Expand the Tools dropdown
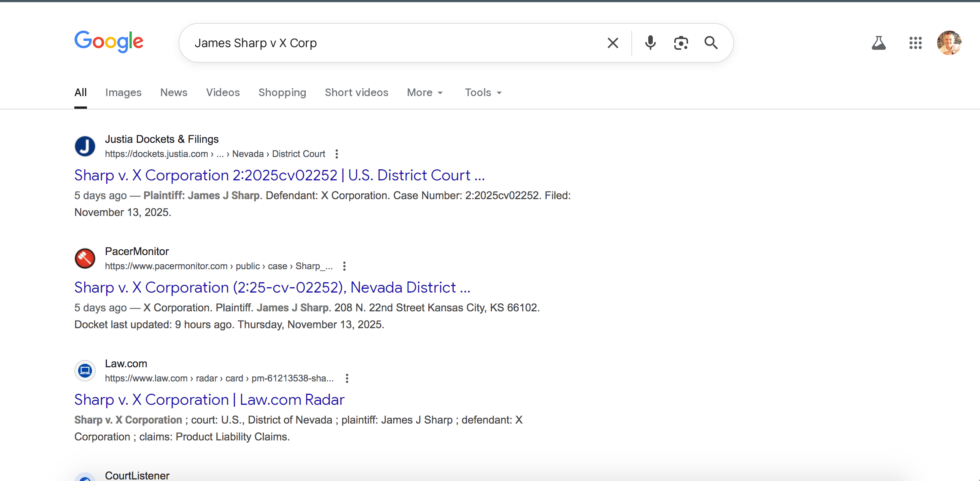This screenshot has height=481, width=980. pyautogui.click(x=483, y=93)
